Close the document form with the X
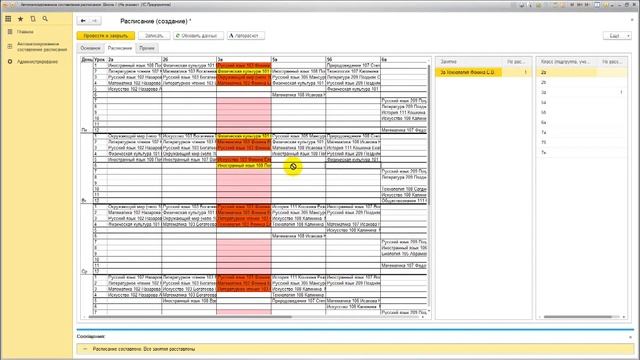This screenshot has width=640, height=360. [632, 20]
